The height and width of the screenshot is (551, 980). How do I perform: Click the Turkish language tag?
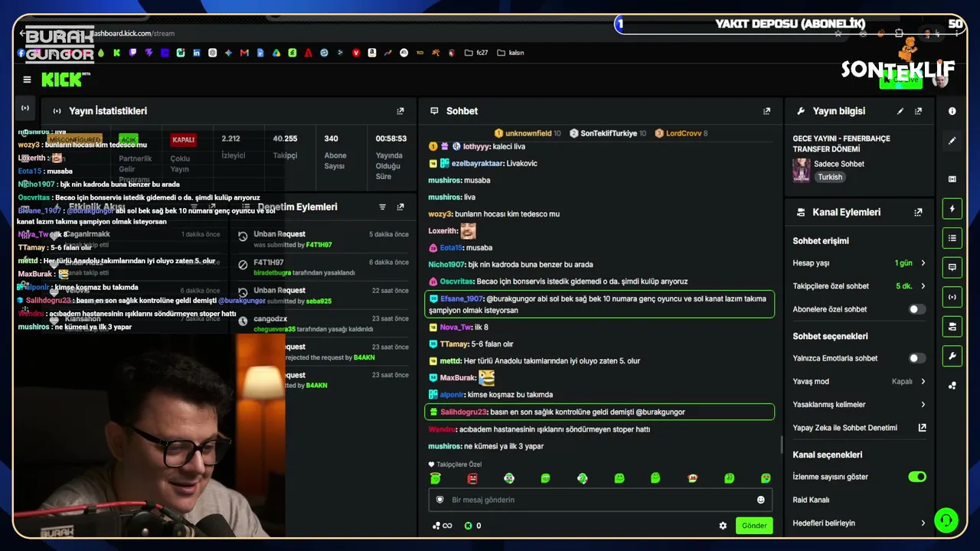coord(829,178)
